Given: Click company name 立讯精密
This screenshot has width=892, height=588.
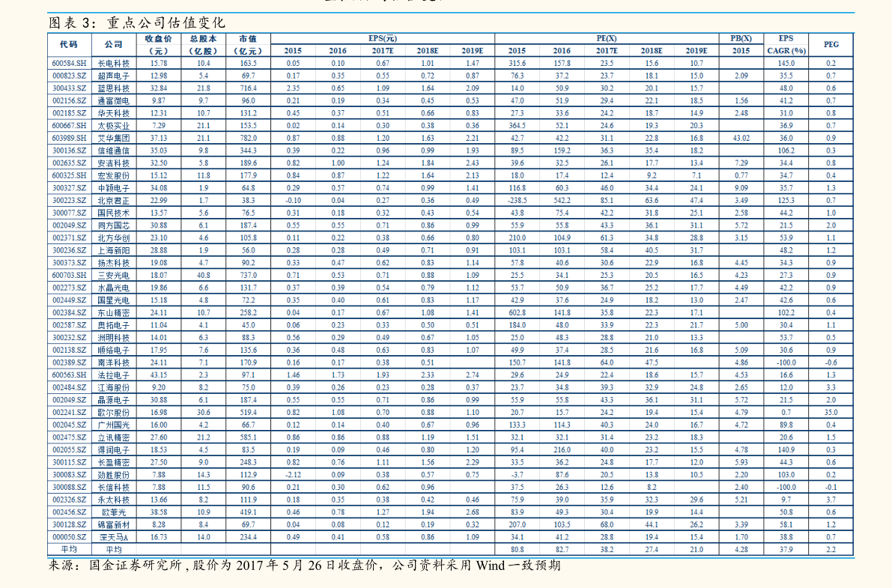Looking at the screenshot, I should [x=113, y=437].
